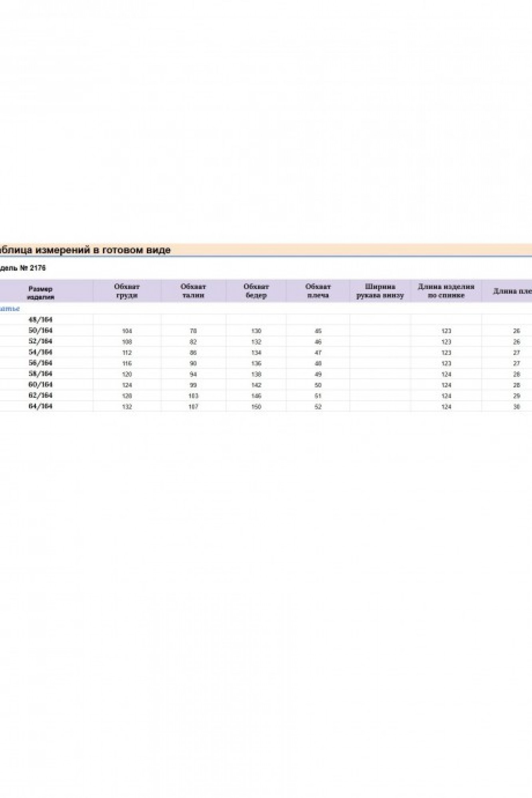Select the 'Ширина рукава внизу' header
The width and height of the screenshot is (532, 798).
[x=380, y=291]
